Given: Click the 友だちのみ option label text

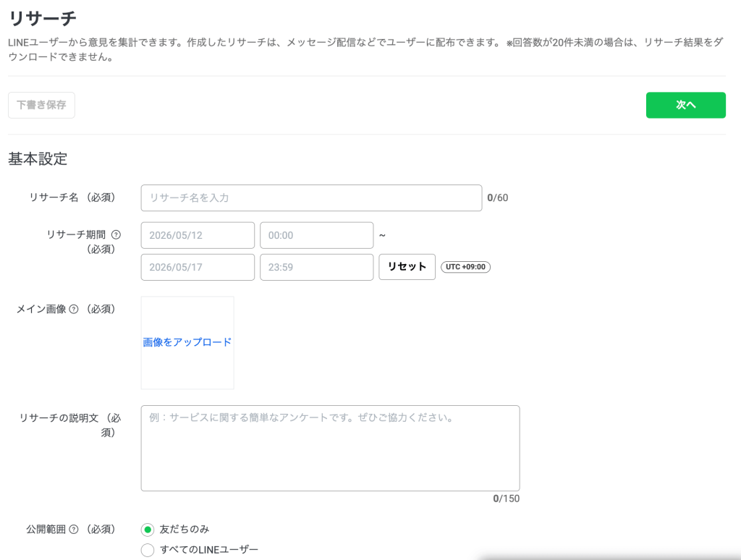Looking at the screenshot, I should (185, 530).
